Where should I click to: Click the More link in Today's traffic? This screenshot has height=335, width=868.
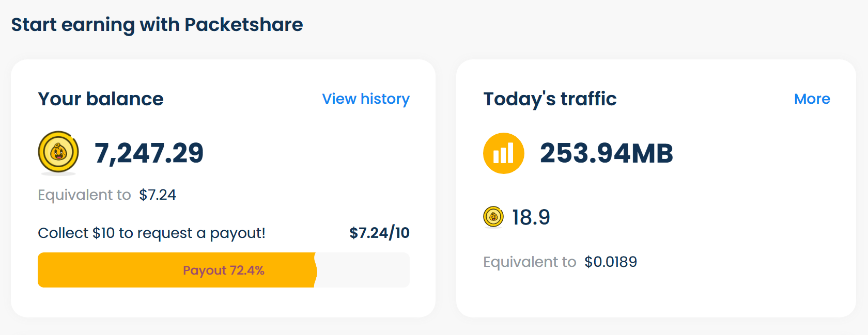coord(812,99)
